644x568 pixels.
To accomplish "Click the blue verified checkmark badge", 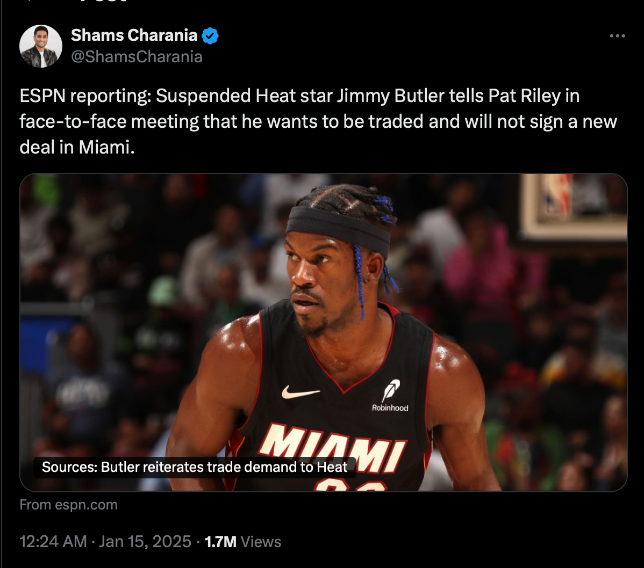I will pos(210,36).
